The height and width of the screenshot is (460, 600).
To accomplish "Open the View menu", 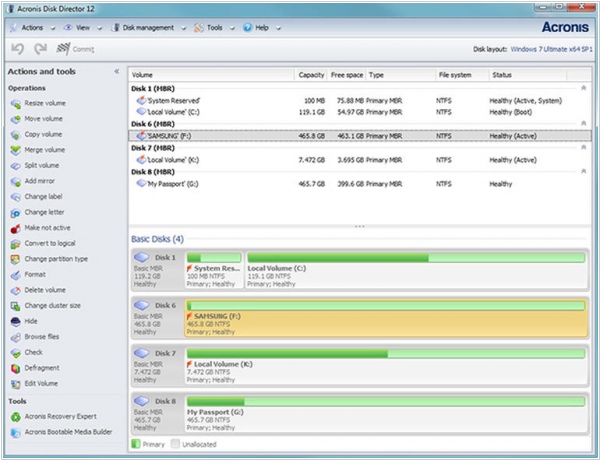I will click(83, 28).
